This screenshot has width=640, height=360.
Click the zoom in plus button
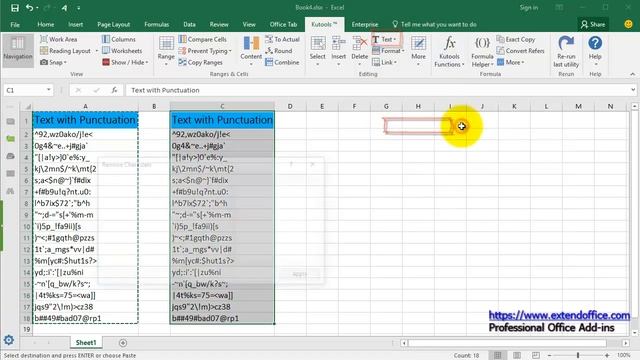pyautogui.click(x=607, y=356)
